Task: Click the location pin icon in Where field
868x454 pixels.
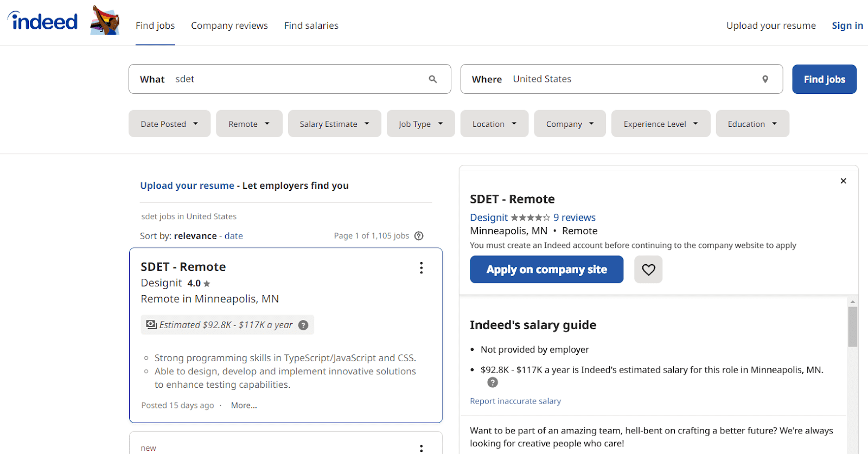Action: coord(765,79)
